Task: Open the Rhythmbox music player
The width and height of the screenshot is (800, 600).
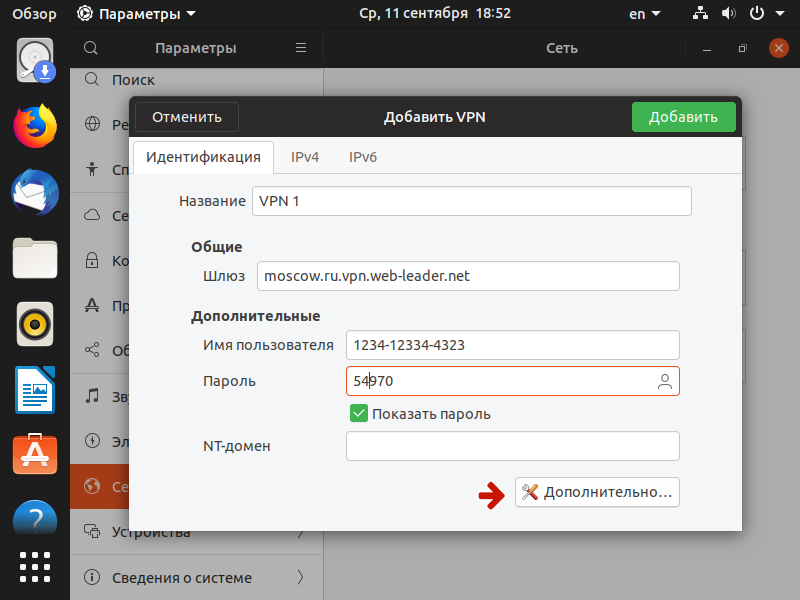Action: tap(35, 326)
